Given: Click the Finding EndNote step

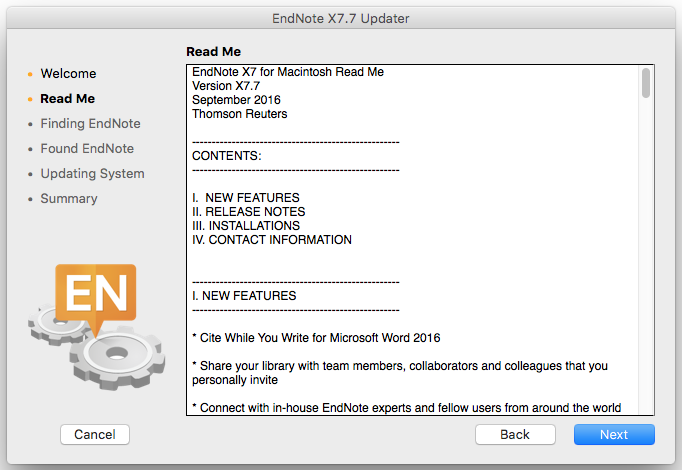Looking at the screenshot, I should (x=90, y=124).
